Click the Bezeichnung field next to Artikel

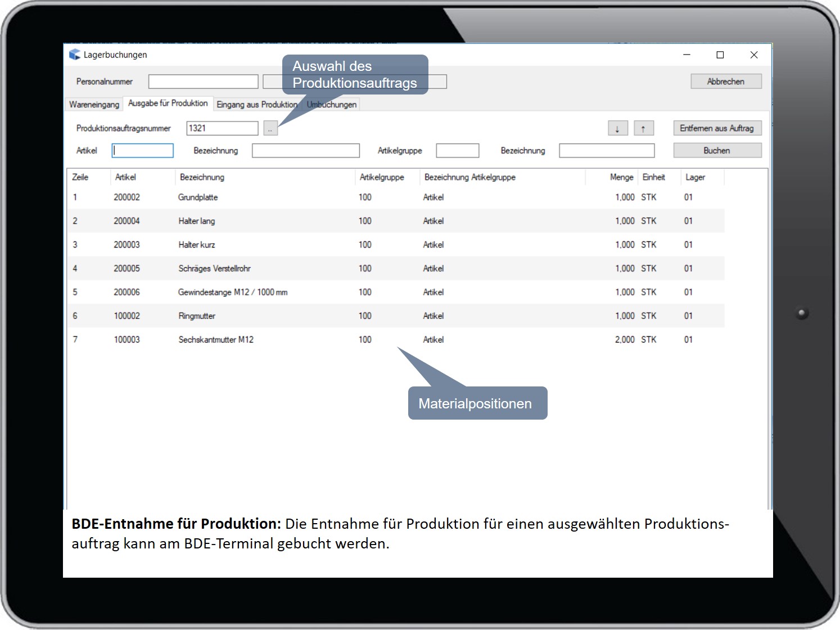tap(306, 151)
